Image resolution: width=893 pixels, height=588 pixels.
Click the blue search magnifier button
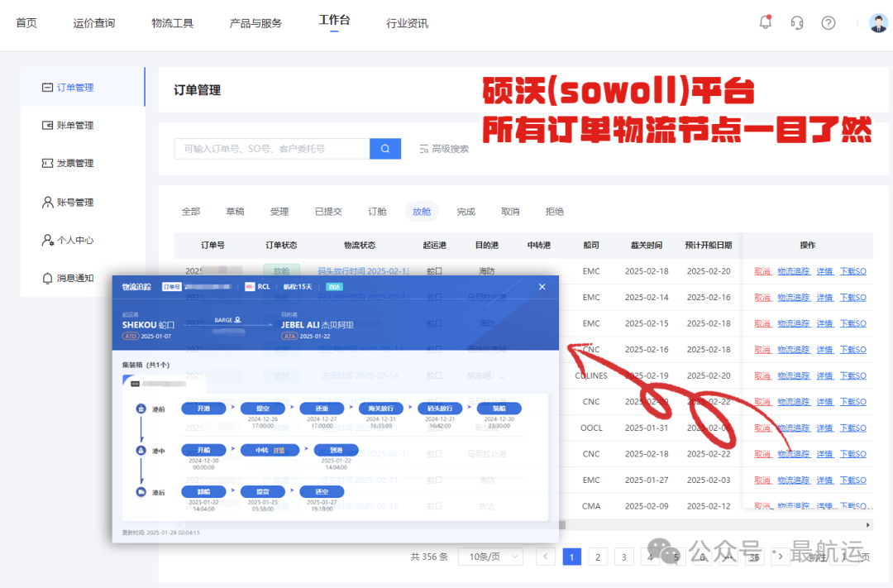coord(385,149)
